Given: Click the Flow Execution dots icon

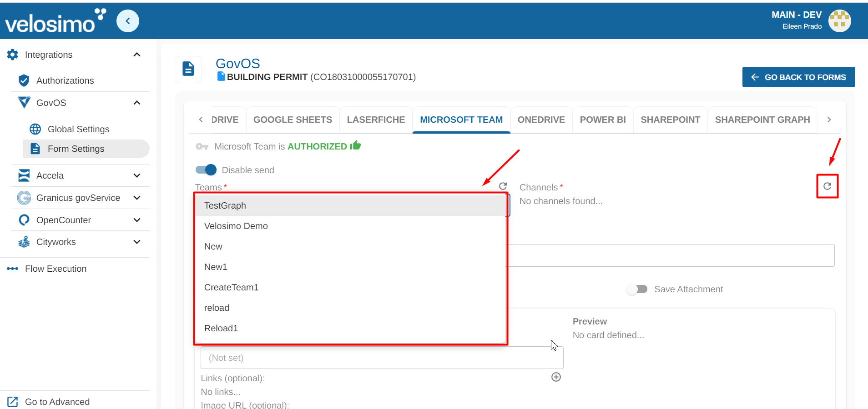Looking at the screenshot, I should [13, 269].
